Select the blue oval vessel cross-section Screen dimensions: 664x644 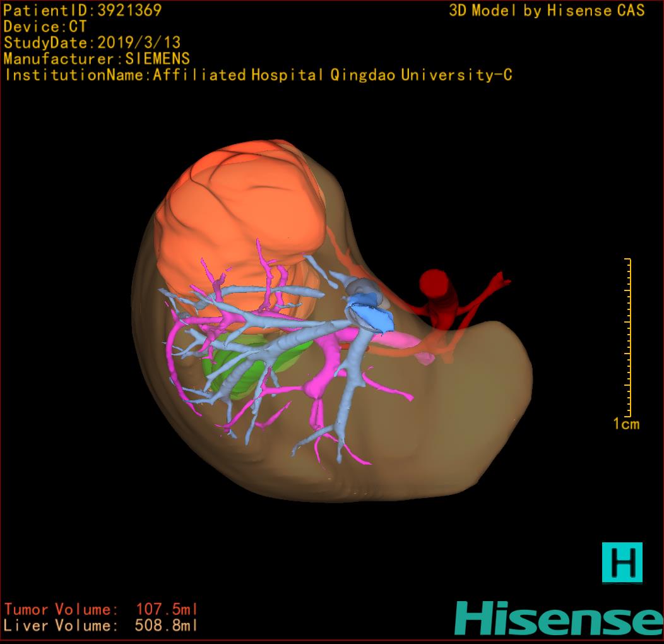click(374, 314)
